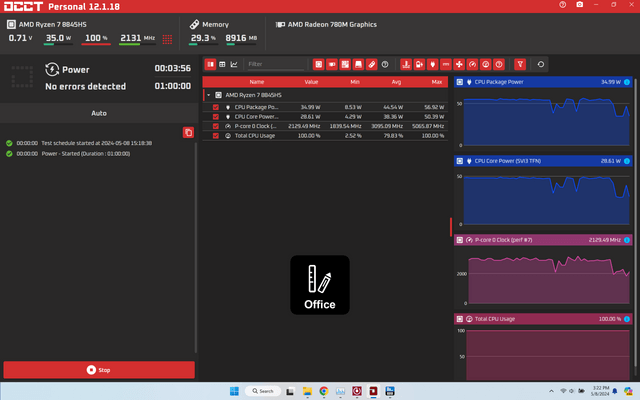Select the Total CPU Usage graph title bar
The width and height of the screenshot is (640, 400).
pos(543,319)
